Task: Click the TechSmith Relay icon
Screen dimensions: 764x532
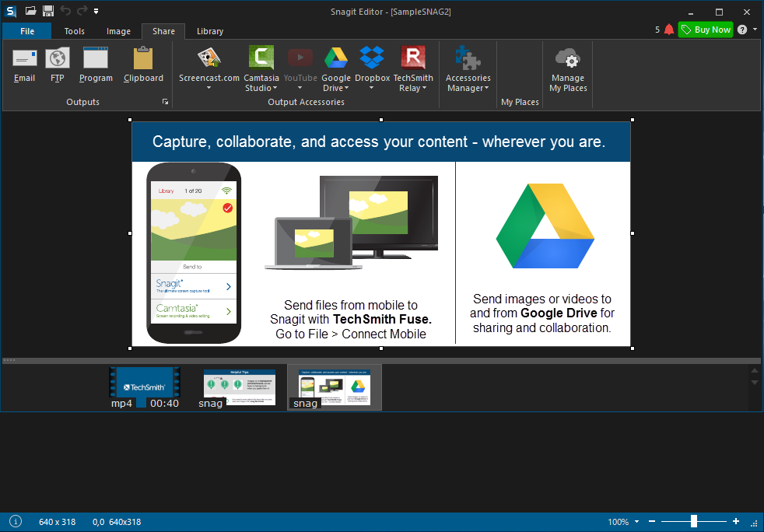Action: 413,58
